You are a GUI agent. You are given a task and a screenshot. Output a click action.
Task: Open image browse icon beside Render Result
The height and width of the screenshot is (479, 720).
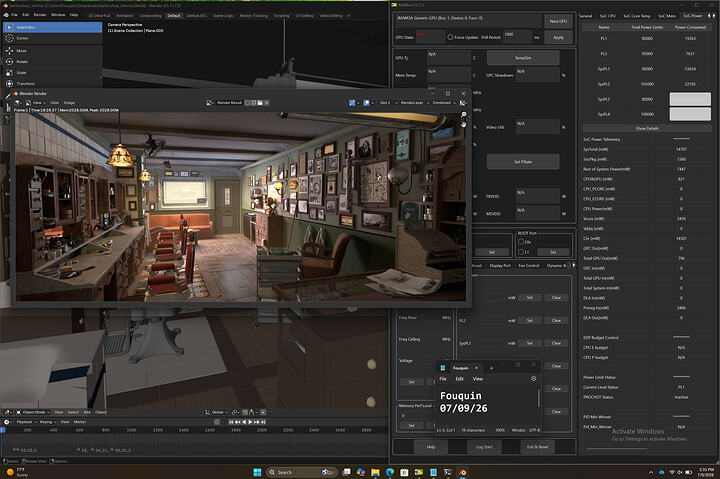tap(209, 103)
